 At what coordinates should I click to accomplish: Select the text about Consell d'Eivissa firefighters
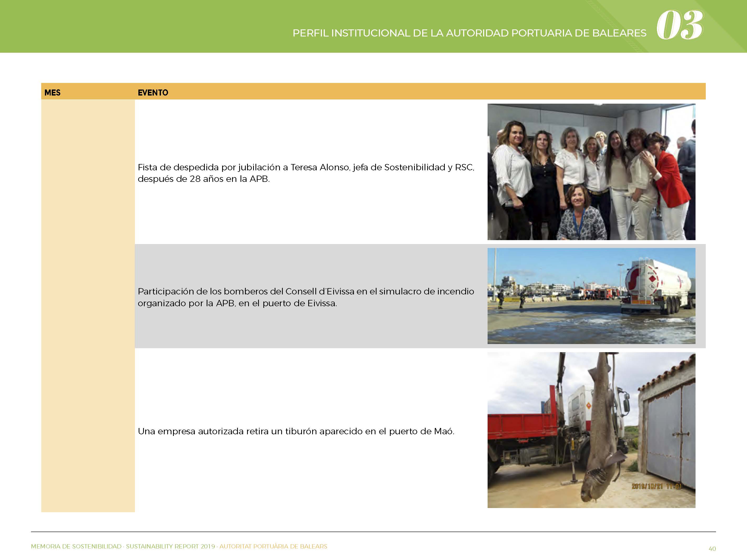[x=306, y=297]
